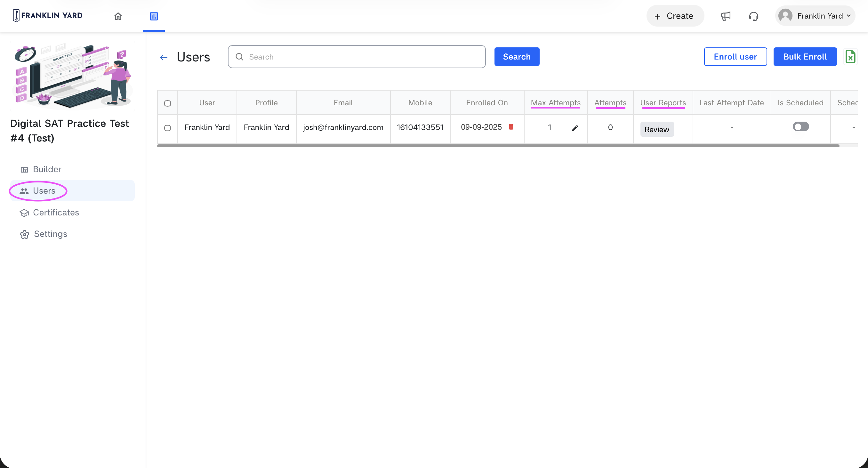Go back using the arrow beside Users
The width and height of the screenshot is (868, 468).
point(164,57)
